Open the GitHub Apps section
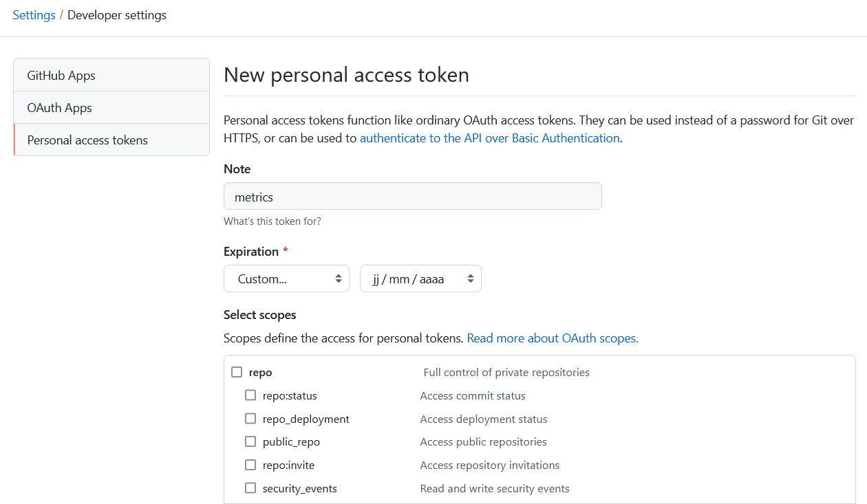867x504 pixels. pos(61,75)
